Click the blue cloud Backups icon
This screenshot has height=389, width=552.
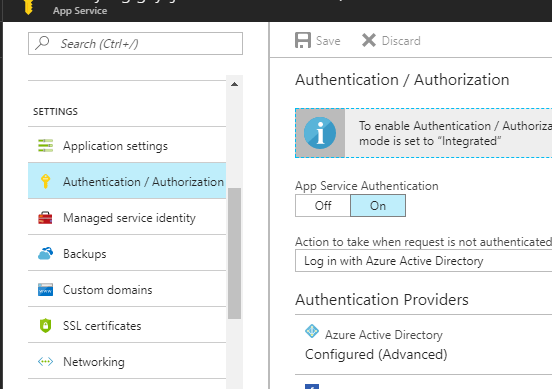[x=45, y=253]
